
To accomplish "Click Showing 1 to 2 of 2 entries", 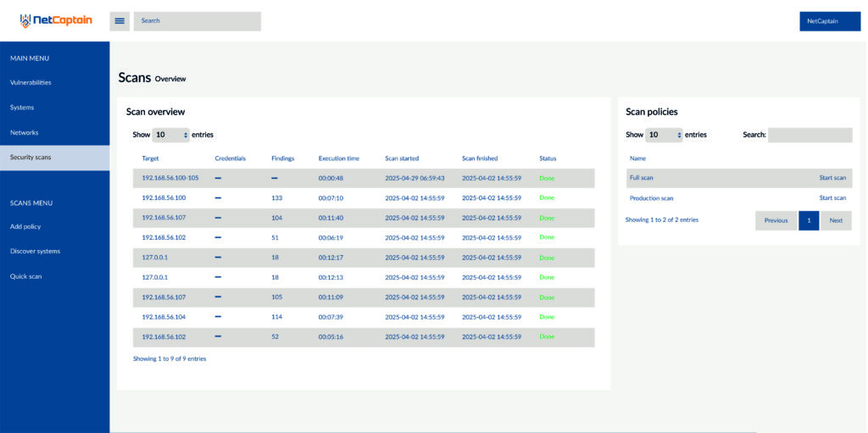I will [662, 219].
